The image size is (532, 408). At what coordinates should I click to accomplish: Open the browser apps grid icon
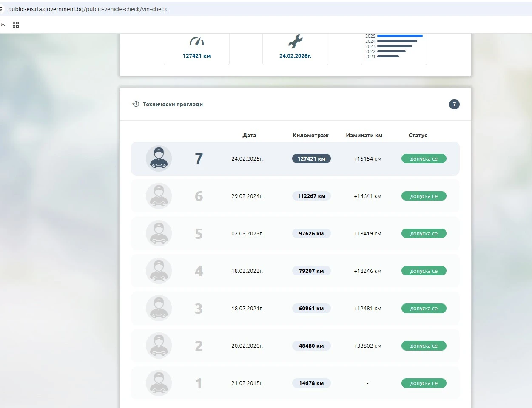click(16, 25)
